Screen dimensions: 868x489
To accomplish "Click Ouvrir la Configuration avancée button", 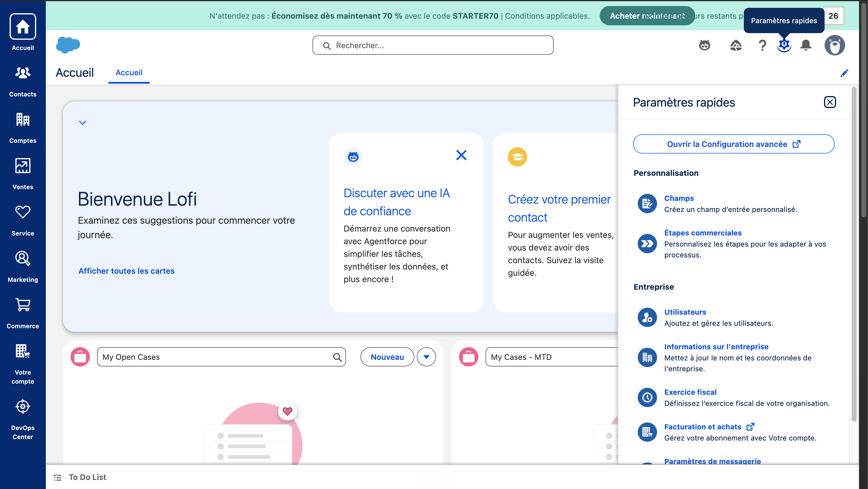I will 734,144.
